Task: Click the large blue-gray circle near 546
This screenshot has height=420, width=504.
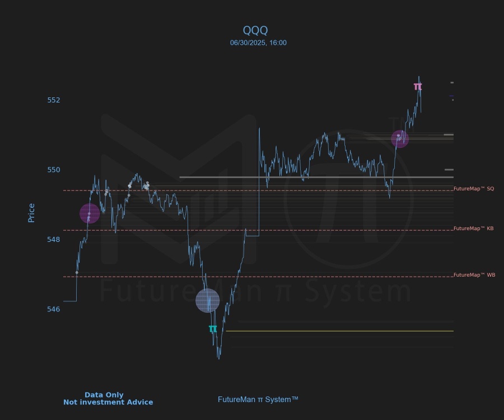Action: point(208,301)
